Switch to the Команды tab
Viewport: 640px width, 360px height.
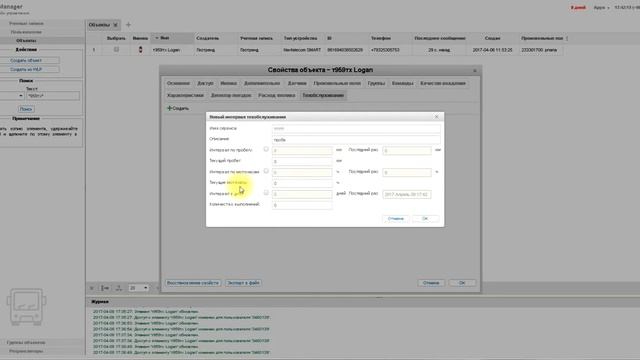point(402,83)
